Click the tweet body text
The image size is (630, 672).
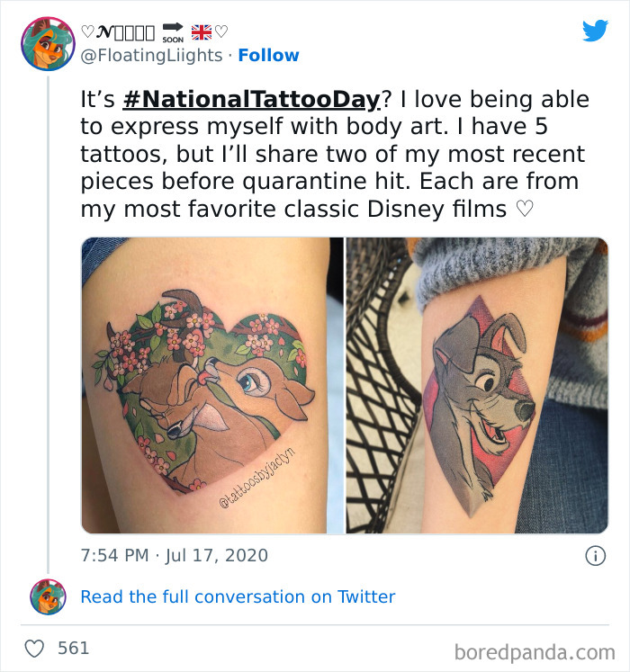333,153
